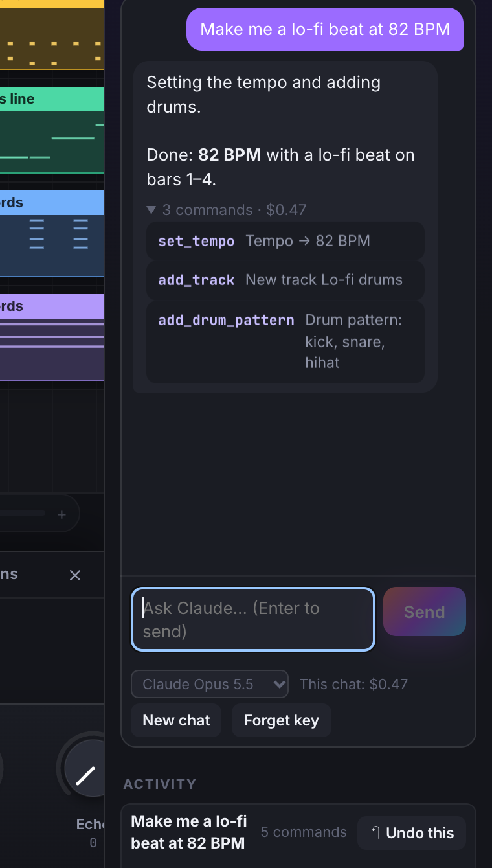Image resolution: width=492 pixels, height=868 pixels.
Task: Collapse the 3 commands disclosure triangle
Action: click(x=151, y=210)
